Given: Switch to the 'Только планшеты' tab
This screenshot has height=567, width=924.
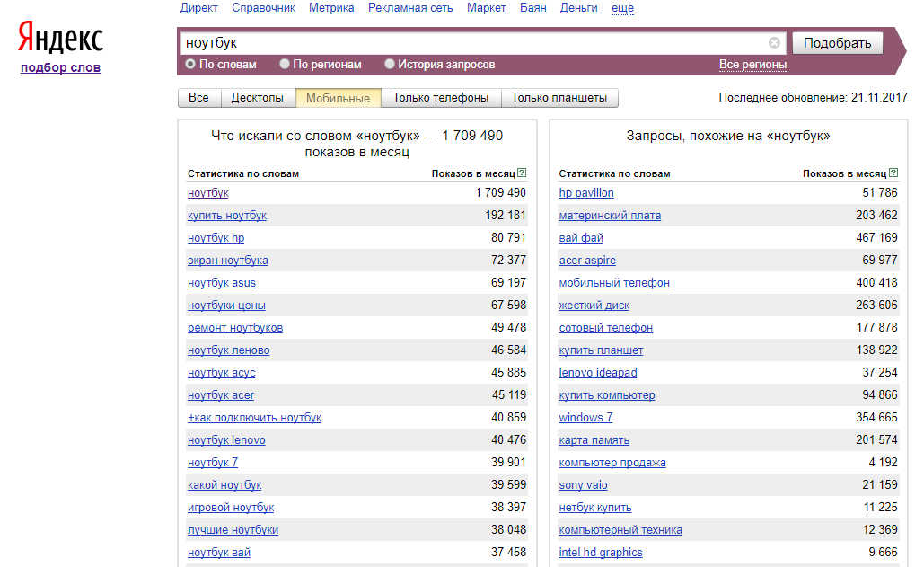Looking at the screenshot, I should coord(559,98).
